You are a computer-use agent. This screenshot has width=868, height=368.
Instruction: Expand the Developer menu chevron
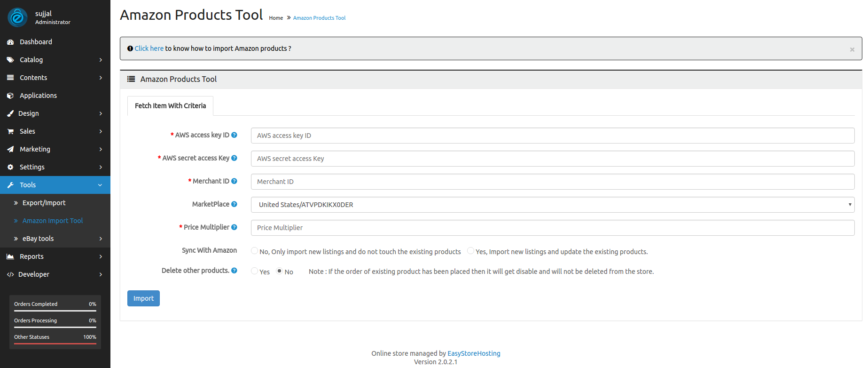[x=101, y=274]
